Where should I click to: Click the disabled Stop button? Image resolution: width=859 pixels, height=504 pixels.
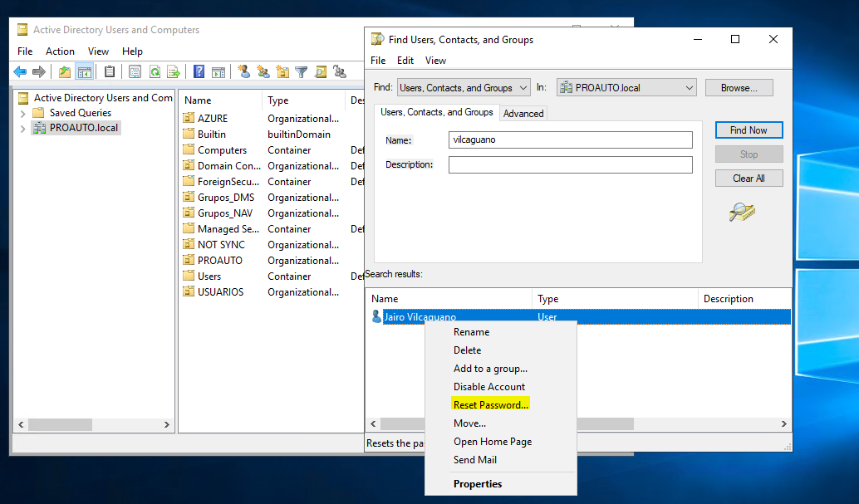(749, 154)
